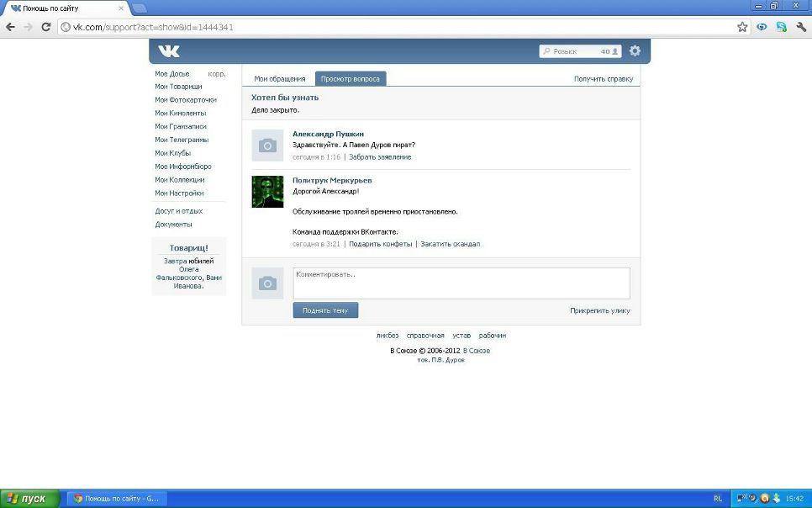This screenshot has height=508, width=812.
Task: Click the Прикрепить улику link
Action: (x=599, y=310)
